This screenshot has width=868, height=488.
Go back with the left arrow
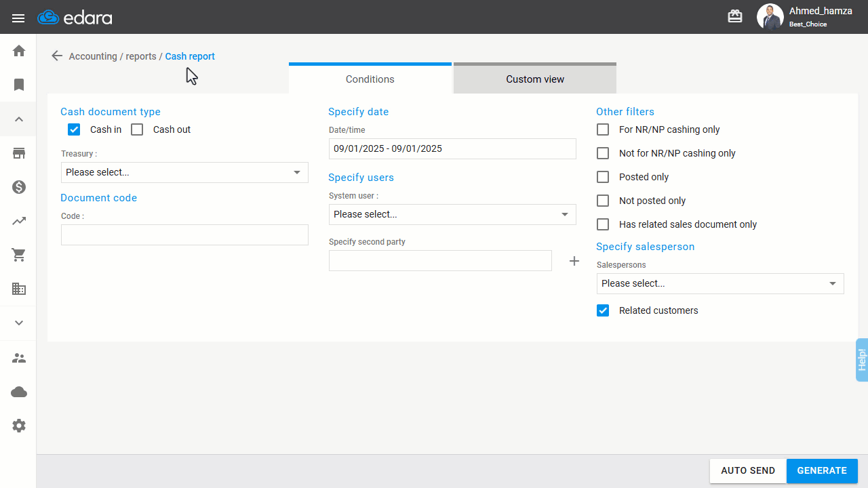coord(57,56)
